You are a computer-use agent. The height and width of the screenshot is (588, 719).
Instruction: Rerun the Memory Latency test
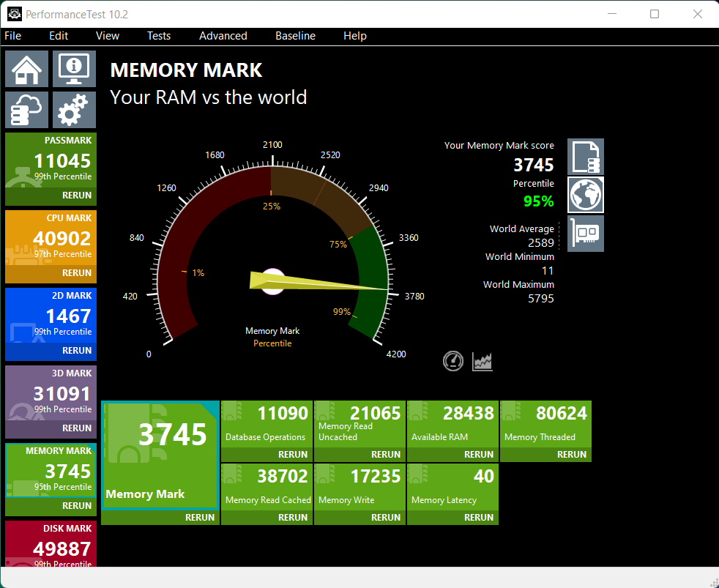pos(479,517)
